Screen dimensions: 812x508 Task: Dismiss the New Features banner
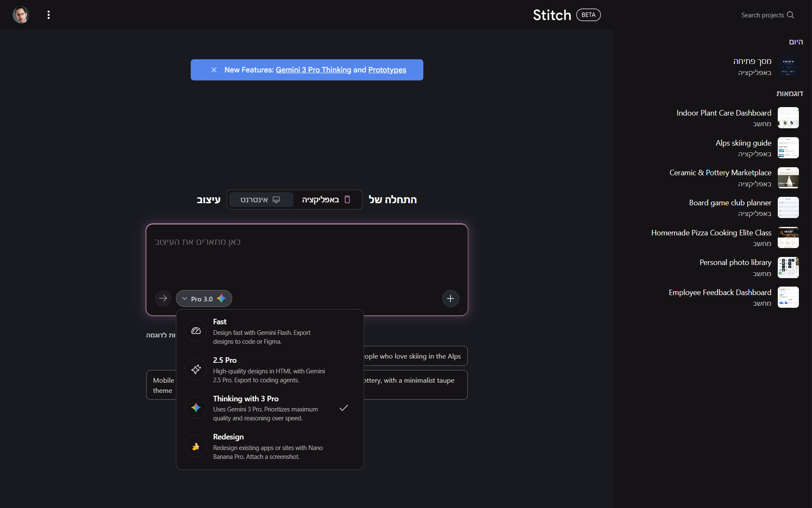pyautogui.click(x=214, y=70)
